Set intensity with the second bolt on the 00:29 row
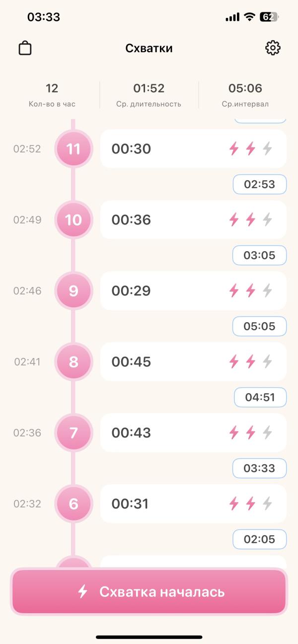 251,290
